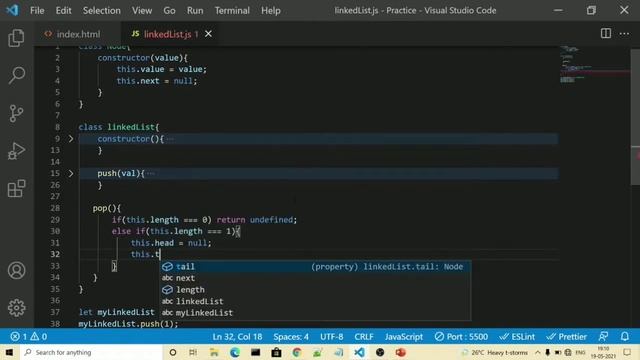Switch to VS Code taskbar icon

click(x=359, y=352)
